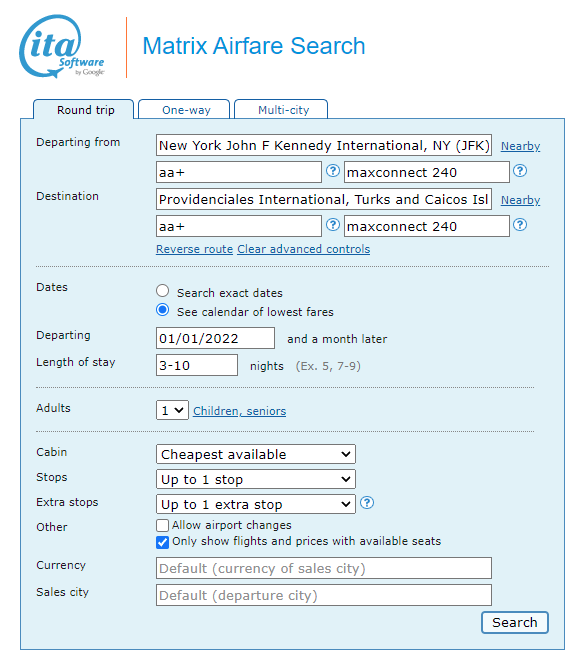This screenshot has height=670, width=576.
Task: Expand the Cabin dropdown
Action: tap(256, 454)
